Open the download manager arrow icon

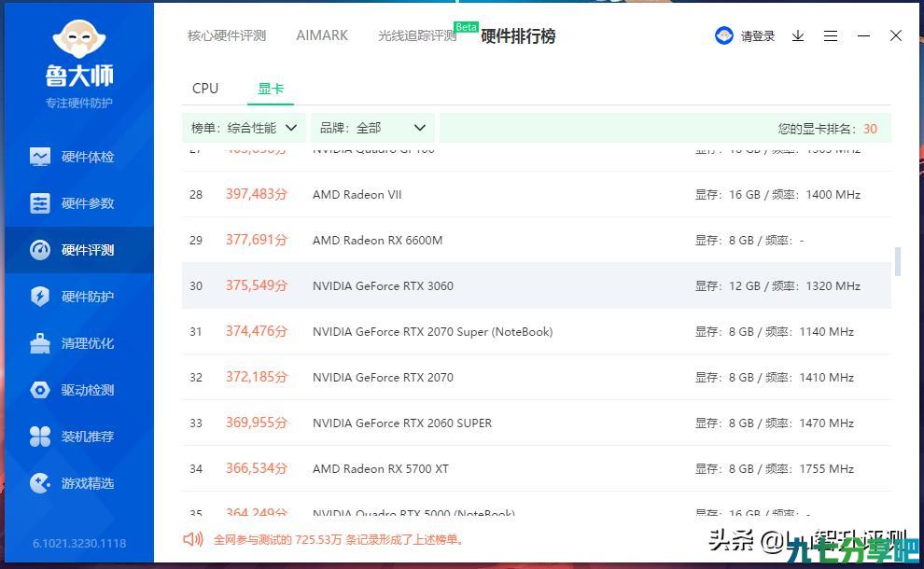pyautogui.click(x=798, y=36)
